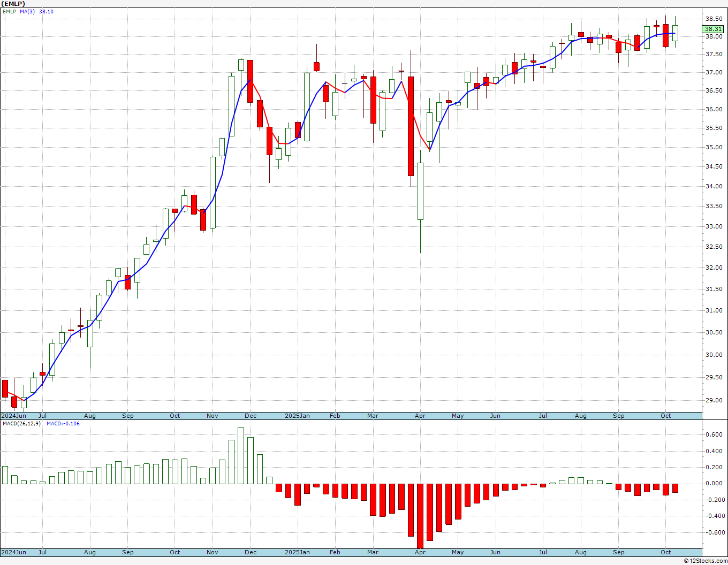Click the last green candlestick beside the 38.31 tag

point(676,33)
